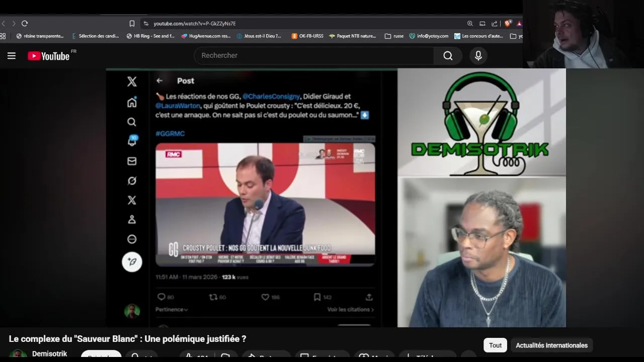Open the YouTube hamburger guide menu
Image resolution: width=644 pixels, height=362 pixels.
tap(12, 56)
